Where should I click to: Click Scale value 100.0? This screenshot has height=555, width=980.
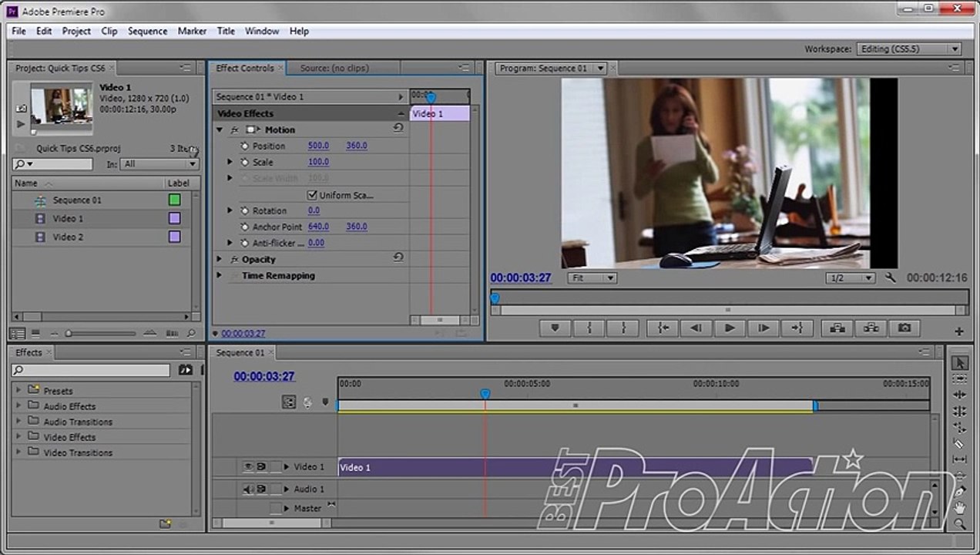tap(318, 162)
